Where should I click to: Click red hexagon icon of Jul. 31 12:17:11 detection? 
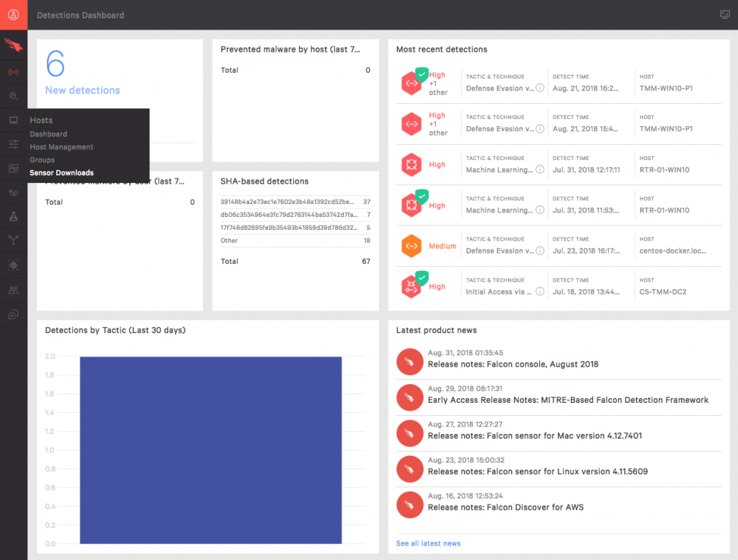coord(412,165)
